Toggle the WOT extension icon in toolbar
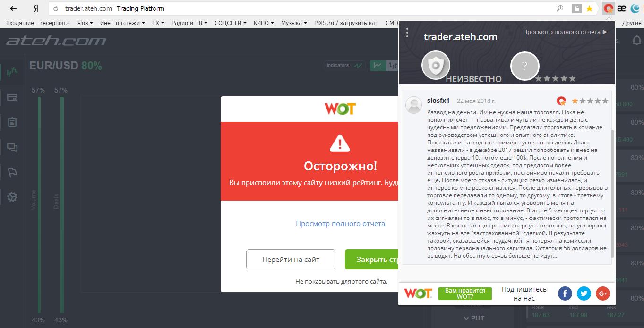 pos(609,8)
